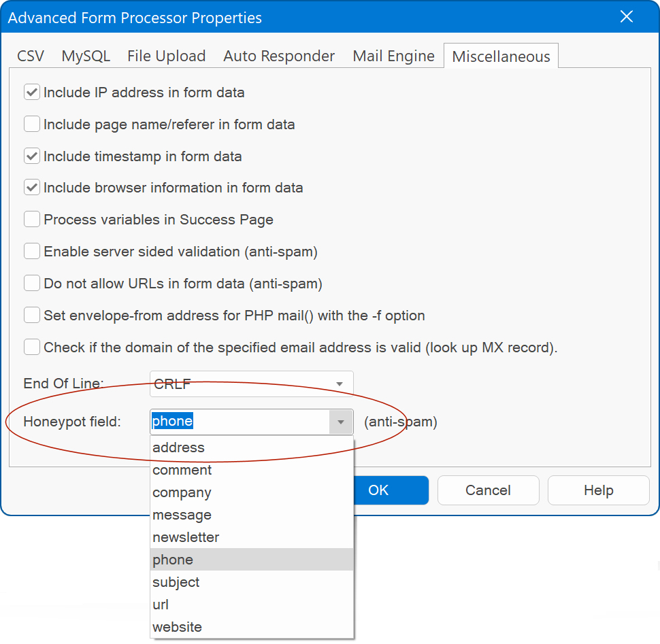Disable Include timestamp in form data
660x644 pixels.
(x=32, y=156)
